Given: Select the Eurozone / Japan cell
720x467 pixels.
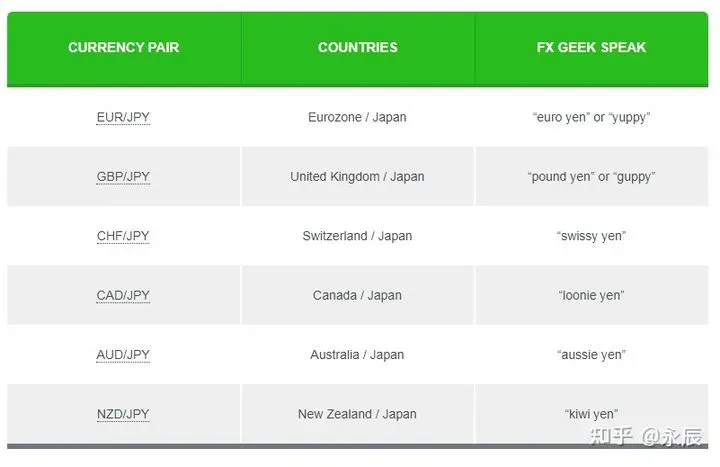Looking at the screenshot, I should 357,117.
